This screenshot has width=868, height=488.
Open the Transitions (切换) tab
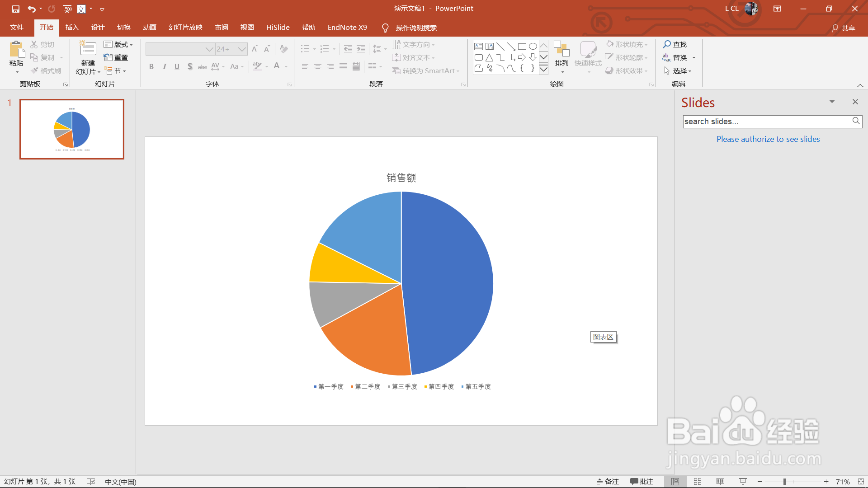(124, 28)
